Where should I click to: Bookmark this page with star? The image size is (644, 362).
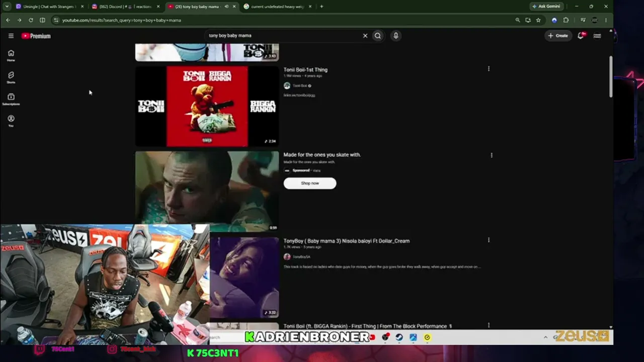(538, 20)
